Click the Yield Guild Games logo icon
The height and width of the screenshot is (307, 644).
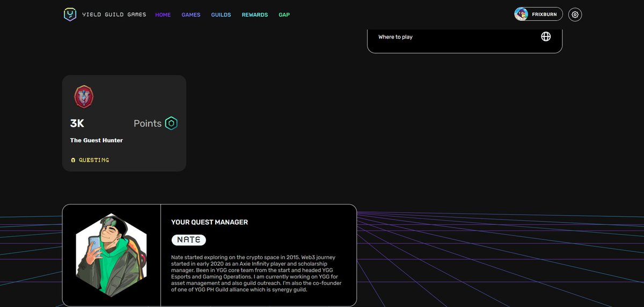point(70,14)
